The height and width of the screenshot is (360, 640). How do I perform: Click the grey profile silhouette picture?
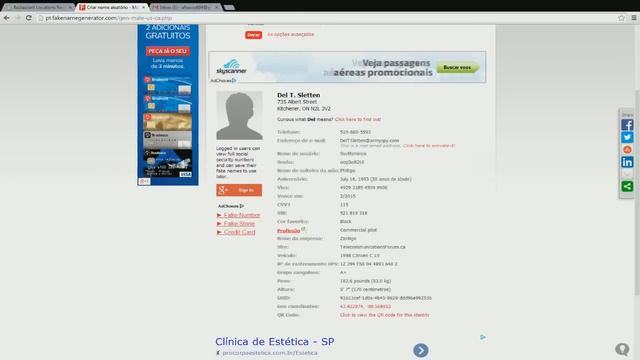[x=239, y=116]
